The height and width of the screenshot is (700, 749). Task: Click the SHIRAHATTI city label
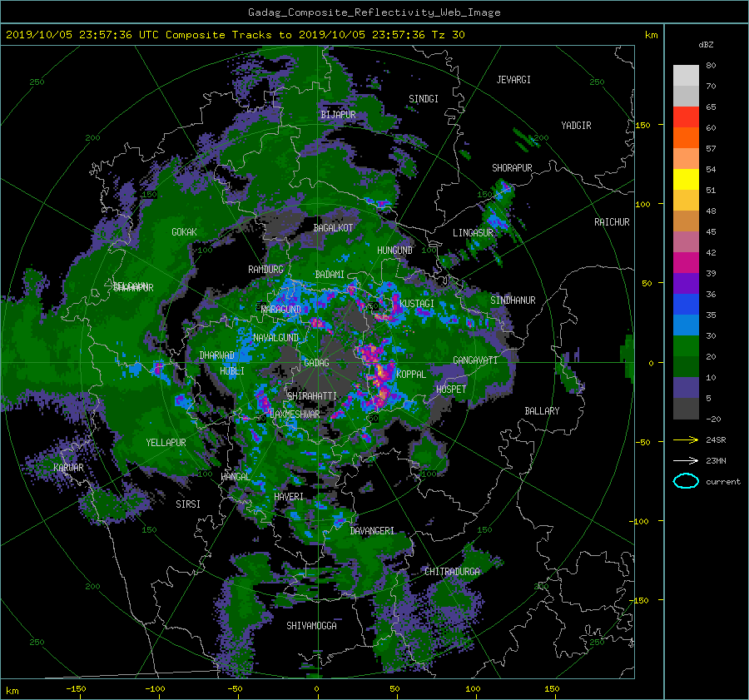click(312, 396)
